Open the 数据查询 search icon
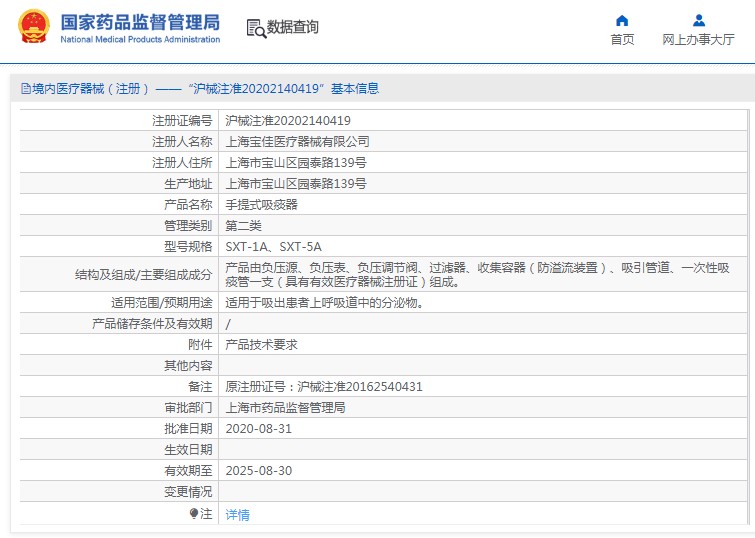Image resolution: width=755 pixels, height=538 pixels. click(256, 28)
